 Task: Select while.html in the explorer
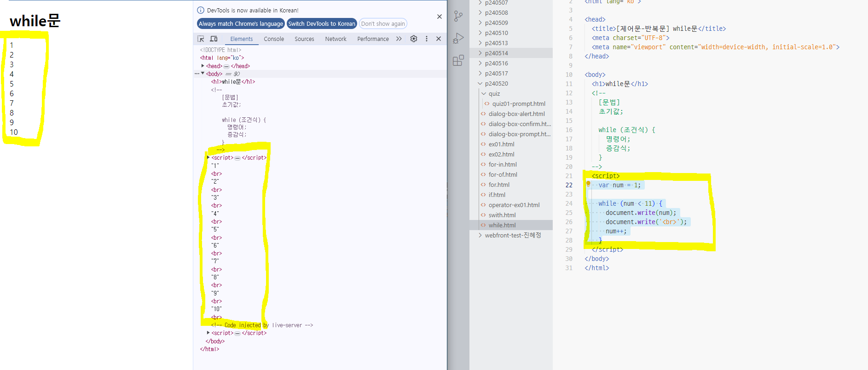click(x=511, y=225)
